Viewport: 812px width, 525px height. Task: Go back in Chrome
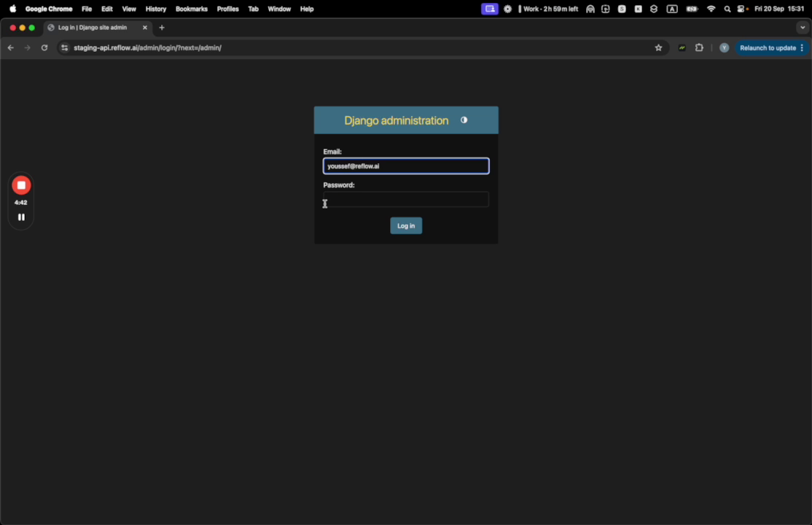(x=11, y=47)
